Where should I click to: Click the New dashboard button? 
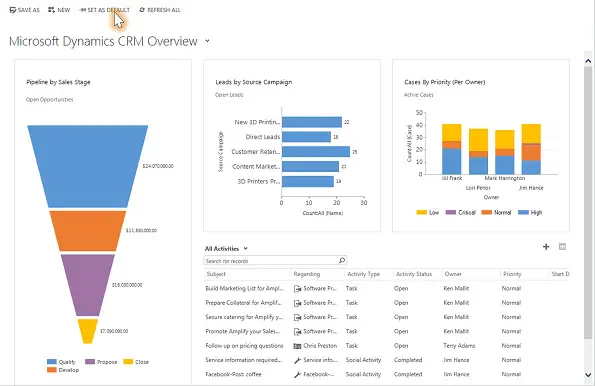59,10
